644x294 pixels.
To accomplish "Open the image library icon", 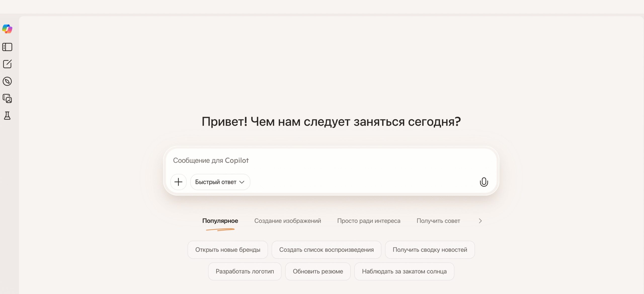I will click(7, 99).
